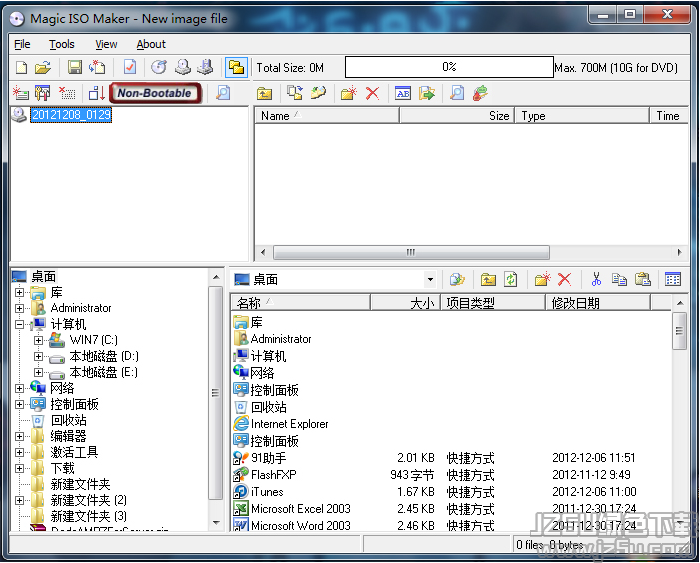Collapse the 计算机 tree node
This screenshot has height=563, width=700.
tap(20, 324)
